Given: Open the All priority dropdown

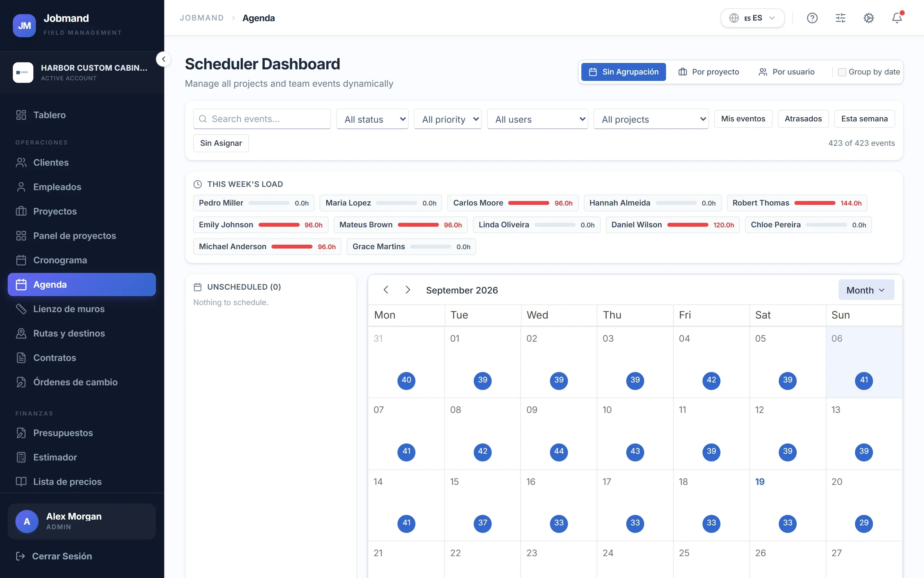Looking at the screenshot, I should tap(448, 119).
